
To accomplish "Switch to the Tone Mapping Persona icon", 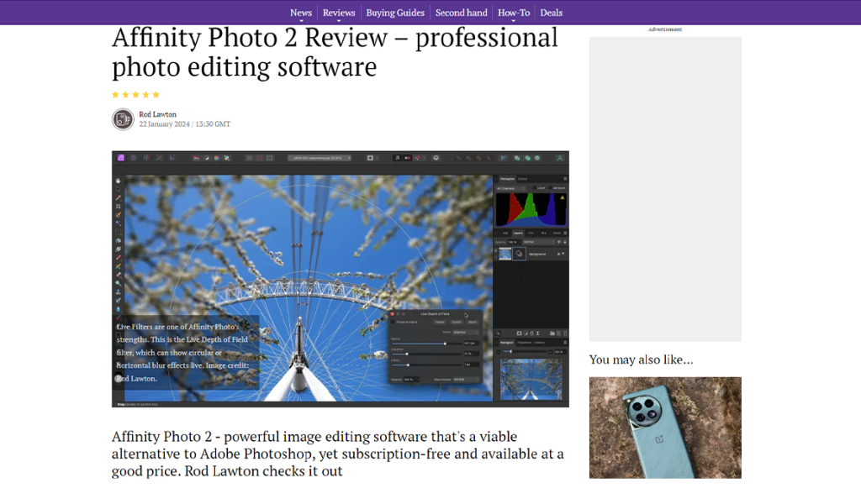I will 159,158.
